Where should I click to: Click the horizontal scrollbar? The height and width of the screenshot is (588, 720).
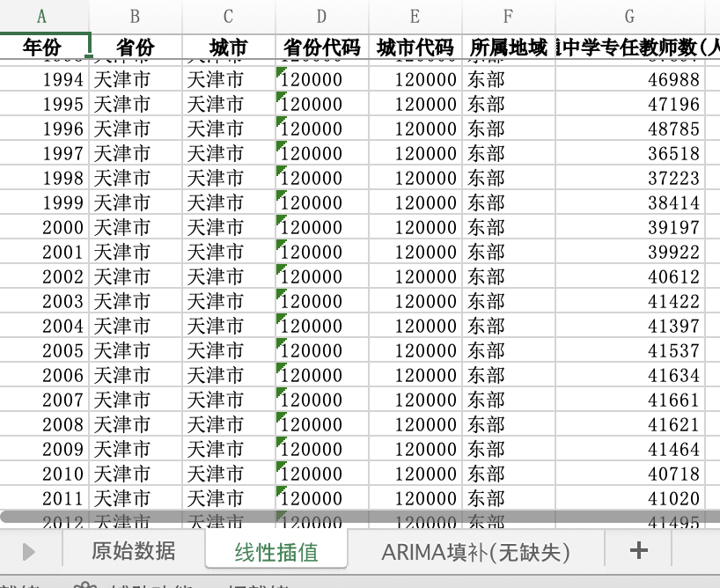click(360, 517)
